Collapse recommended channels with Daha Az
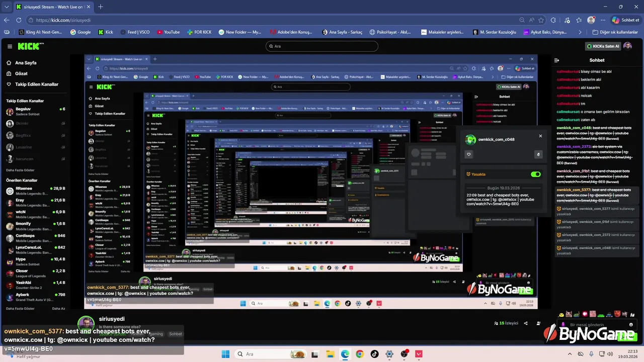The height and width of the screenshot is (362, 644). (59, 309)
